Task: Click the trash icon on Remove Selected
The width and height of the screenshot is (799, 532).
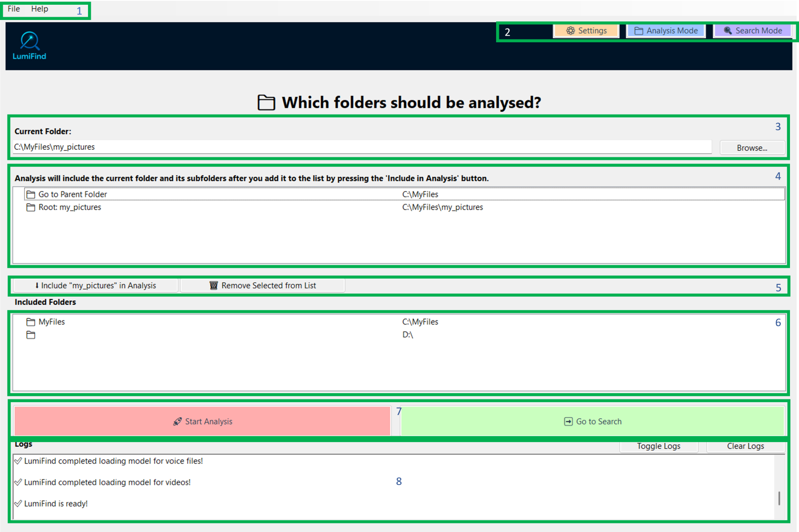Action: pyautogui.click(x=214, y=285)
